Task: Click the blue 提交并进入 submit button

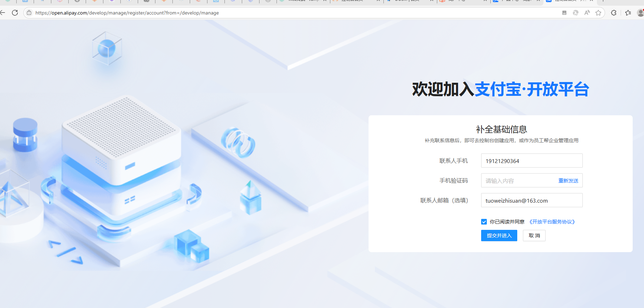Action: (x=499, y=236)
